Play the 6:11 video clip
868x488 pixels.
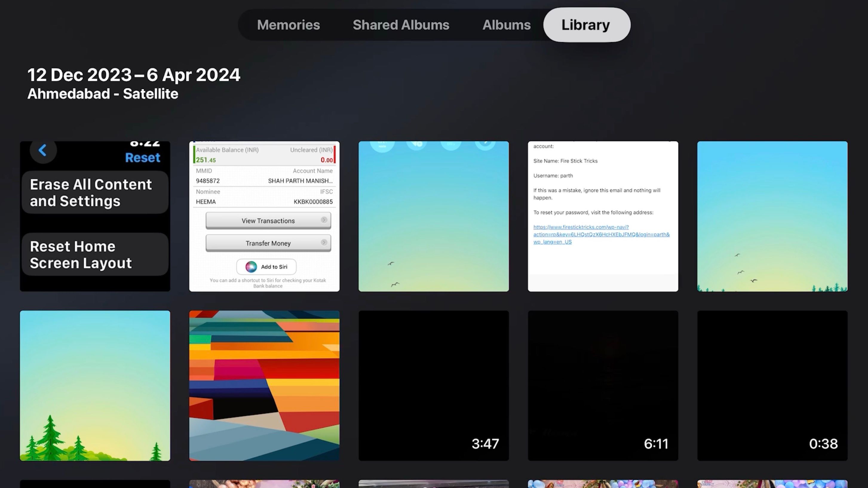(603, 386)
